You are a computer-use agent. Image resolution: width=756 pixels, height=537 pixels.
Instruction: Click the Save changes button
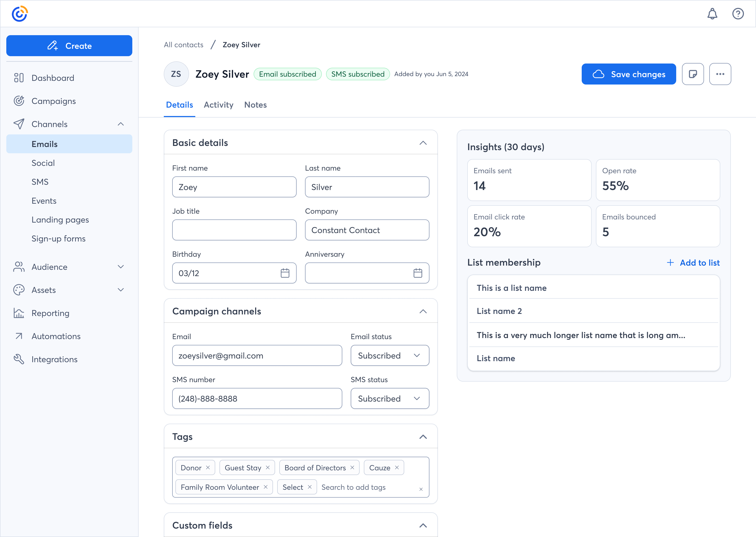click(628, 74)
